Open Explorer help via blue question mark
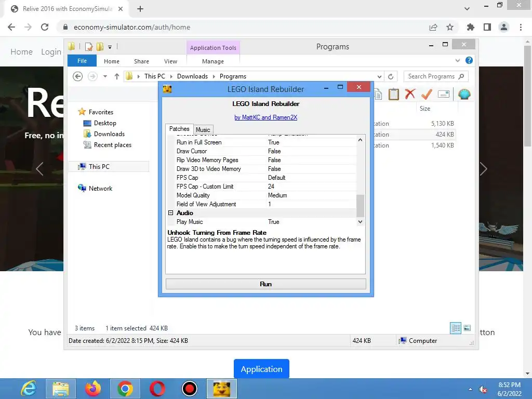This screenshot has width=532, height=399. (x=469, y=60)
